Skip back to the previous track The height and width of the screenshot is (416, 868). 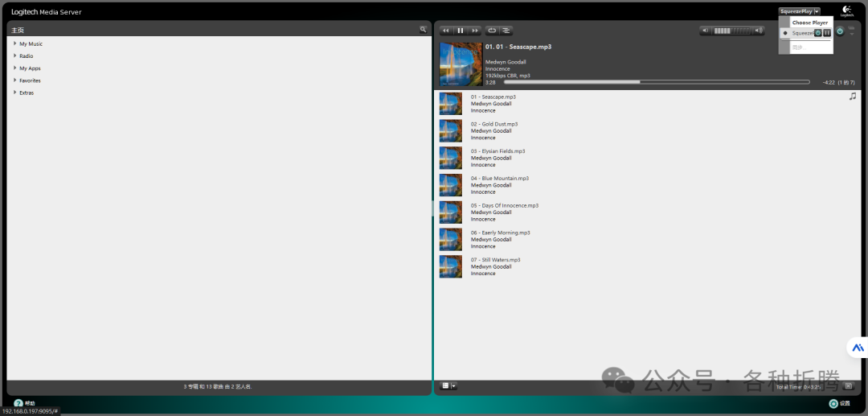tap(446, 31)
